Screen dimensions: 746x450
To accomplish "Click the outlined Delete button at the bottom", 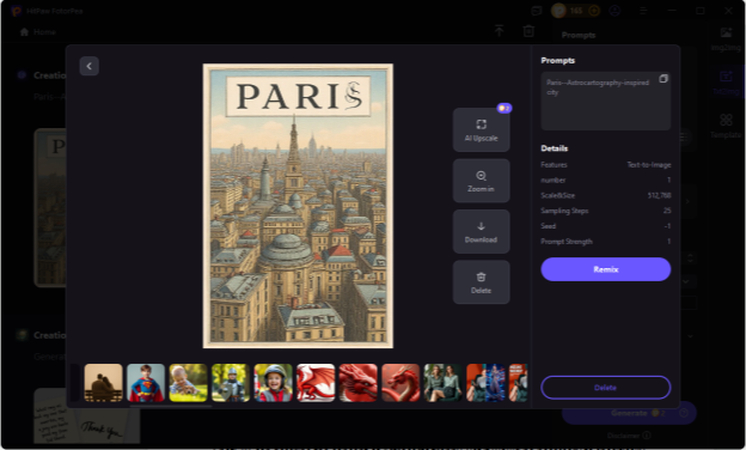I will pyautogui.click(x=605, y=387).
